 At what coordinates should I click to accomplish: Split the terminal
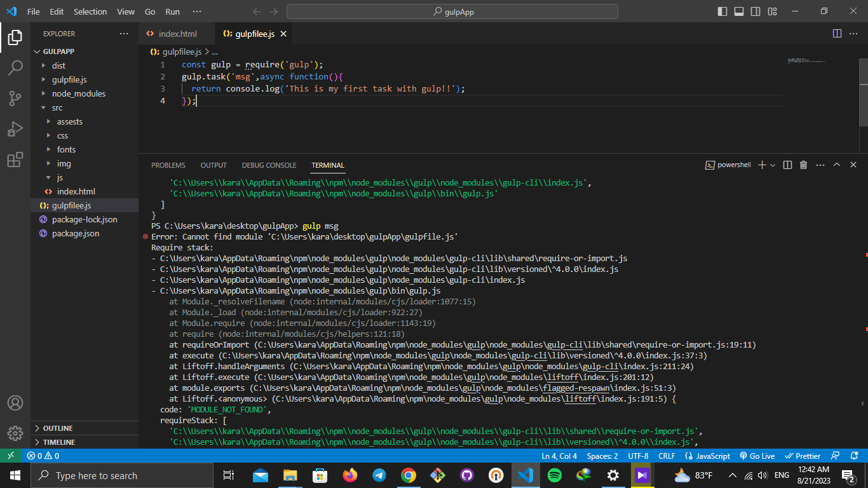[787, 165]
